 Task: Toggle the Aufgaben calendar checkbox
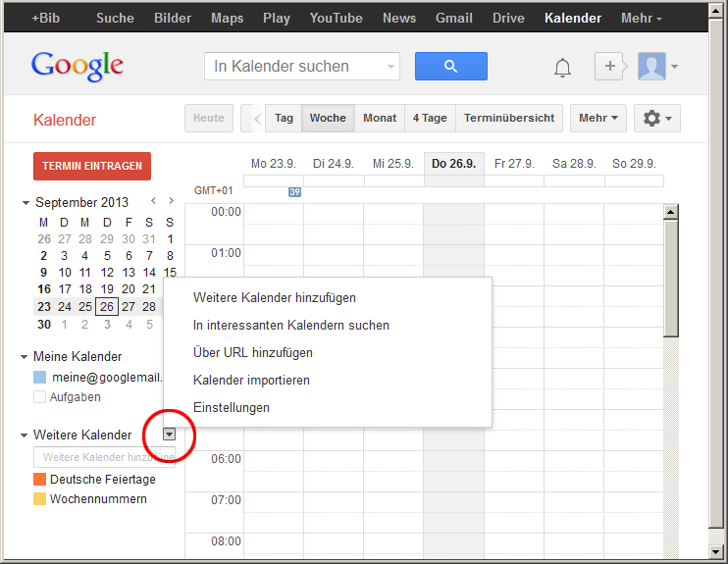click(39, 397)
